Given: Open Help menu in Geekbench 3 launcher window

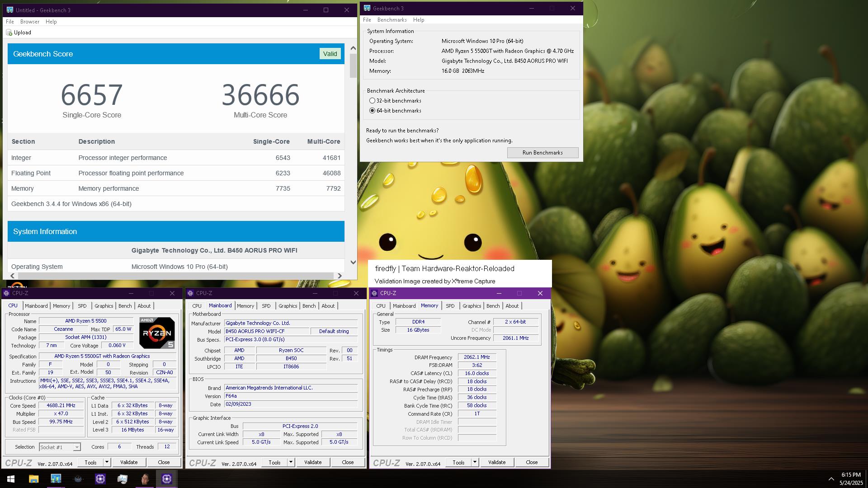Looking at the screenshot, I should pyautogui.click(x=419, y=20).
